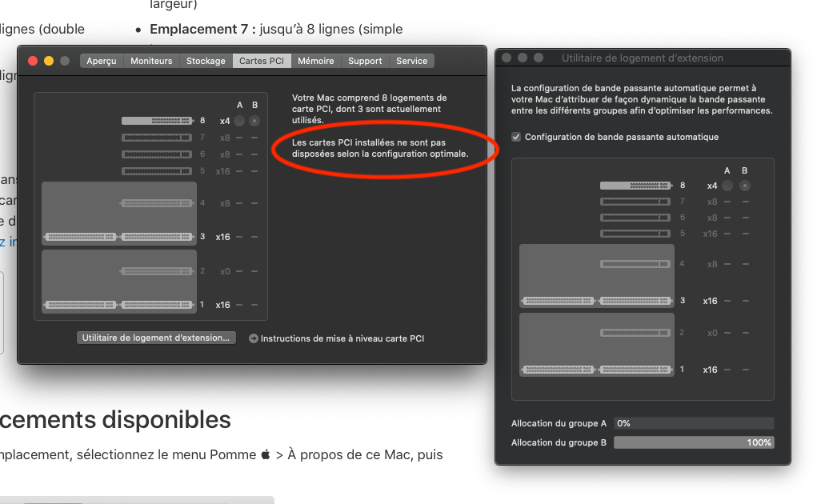Click the Cartes PCI tab
This screenshot has height=504, width=825.
(x=262, y=61)
